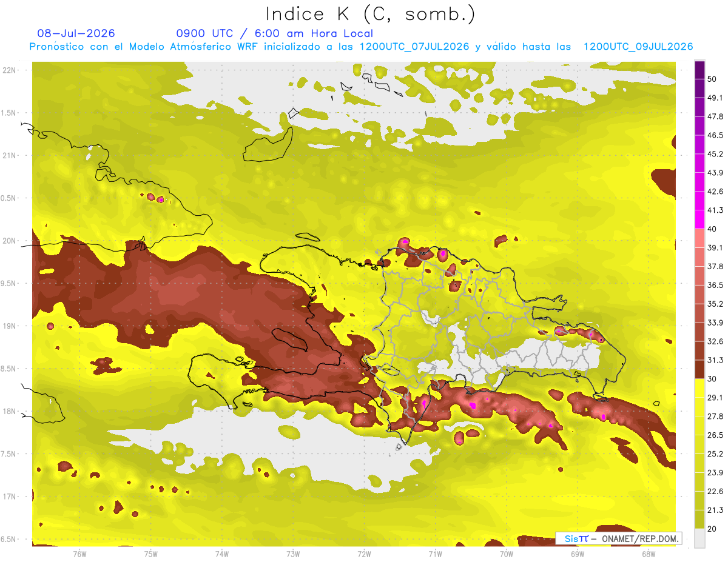The image size is (728, 562).
Task: Click the colorbar value '39.1'
Action: coord(715,248)
